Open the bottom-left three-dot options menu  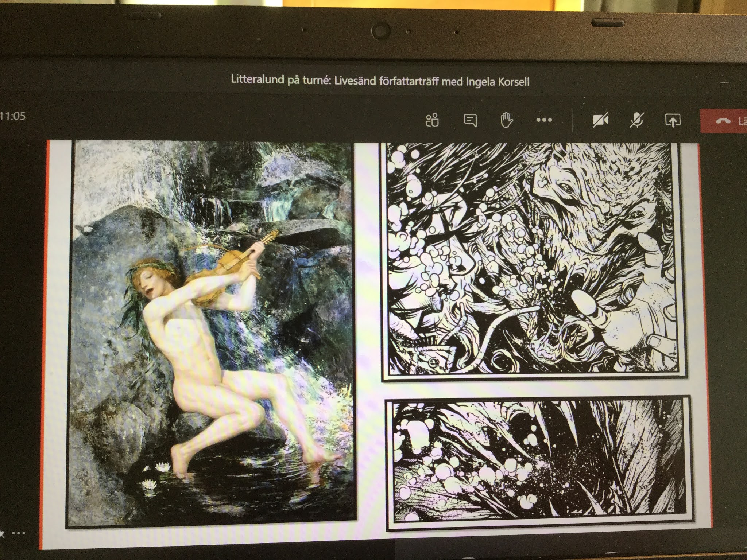coord(18,533)
